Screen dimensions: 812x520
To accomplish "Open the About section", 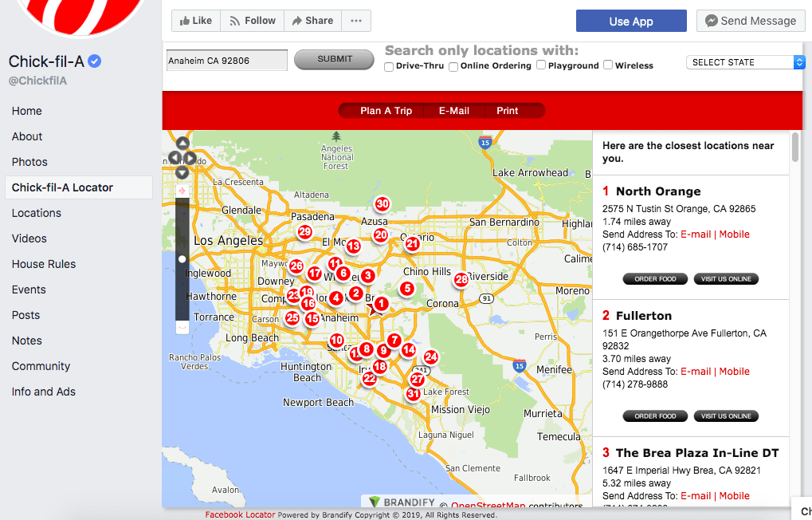I will point(27,136).
